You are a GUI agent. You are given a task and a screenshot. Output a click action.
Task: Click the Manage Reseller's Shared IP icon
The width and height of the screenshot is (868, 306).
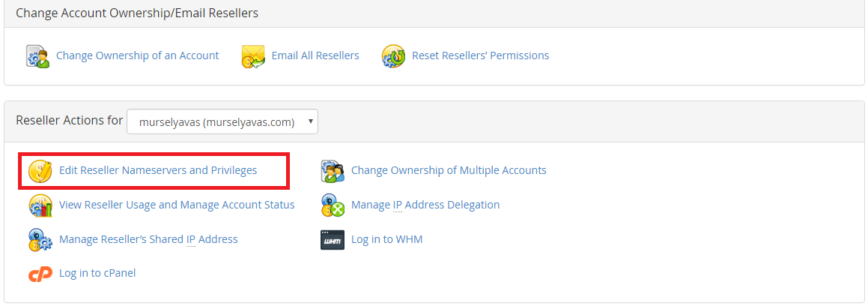click(x=40, y=240)
